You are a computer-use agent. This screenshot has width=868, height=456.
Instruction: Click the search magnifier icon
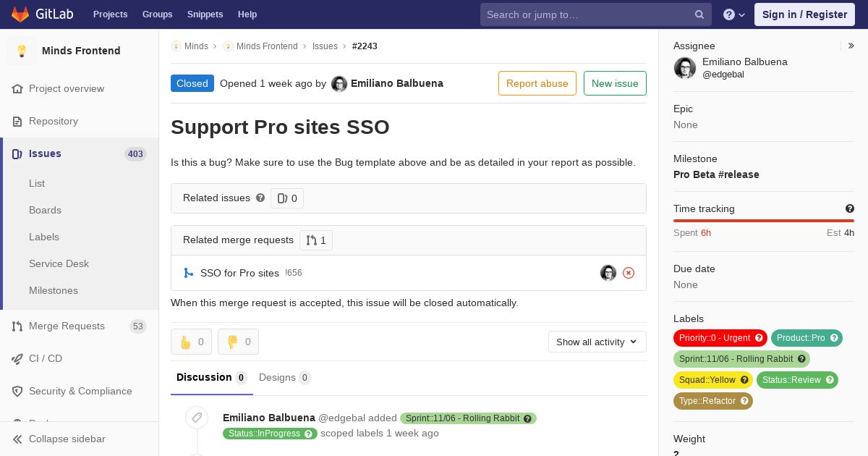click(699, 14)
